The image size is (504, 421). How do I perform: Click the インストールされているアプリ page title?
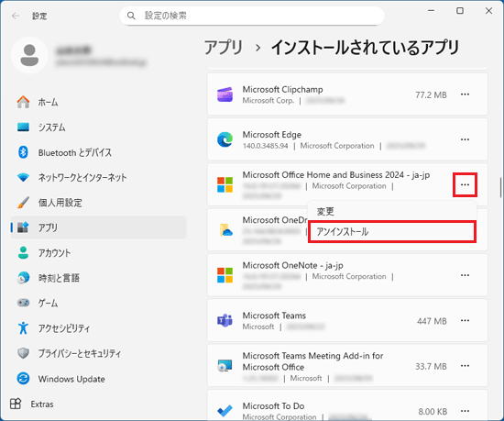[365, 48]
